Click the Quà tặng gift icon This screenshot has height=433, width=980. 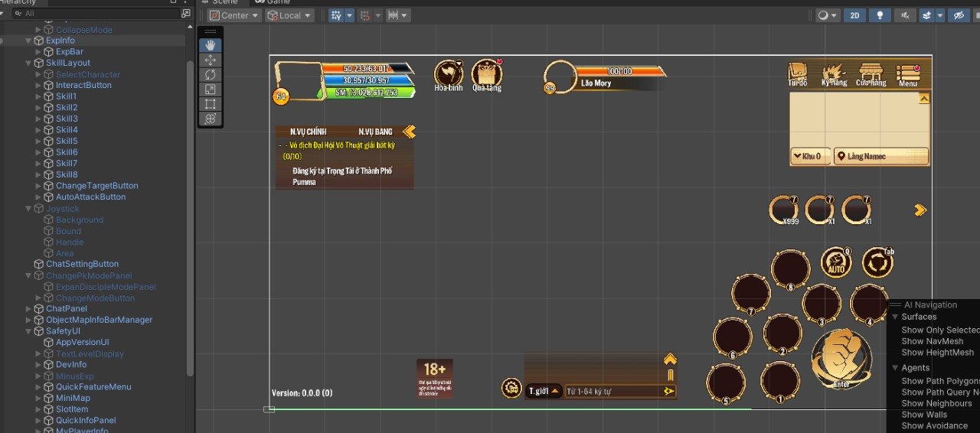click(486, 73)
